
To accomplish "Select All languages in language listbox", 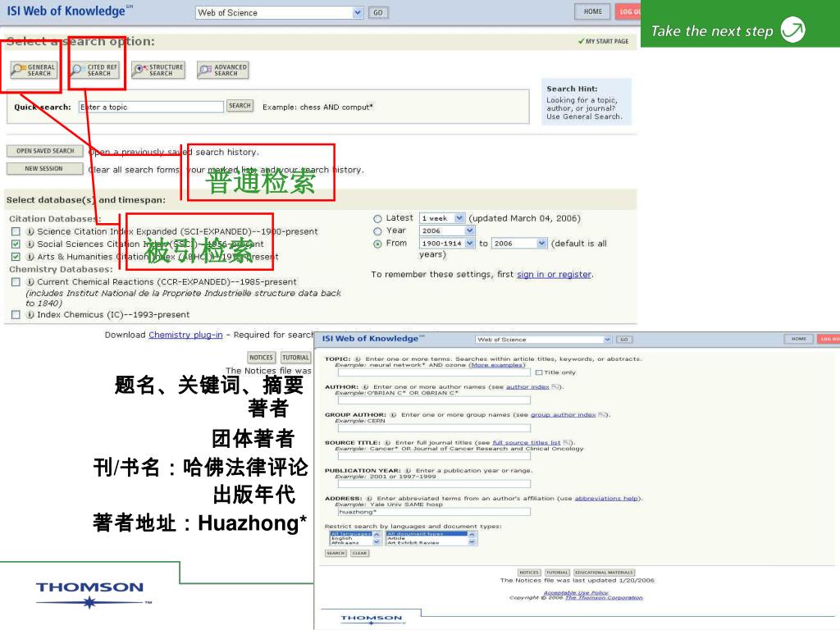I will (x=351, y=534).
